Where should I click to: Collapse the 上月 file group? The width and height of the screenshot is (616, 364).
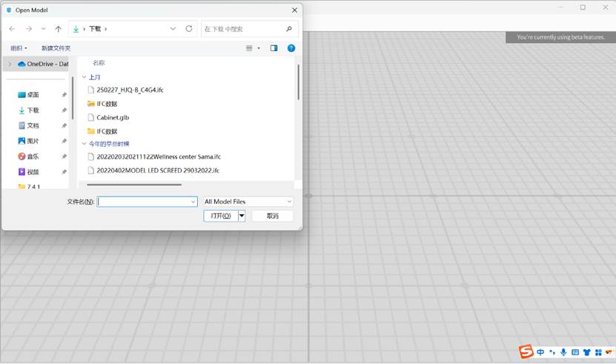[x=84, y=77]
